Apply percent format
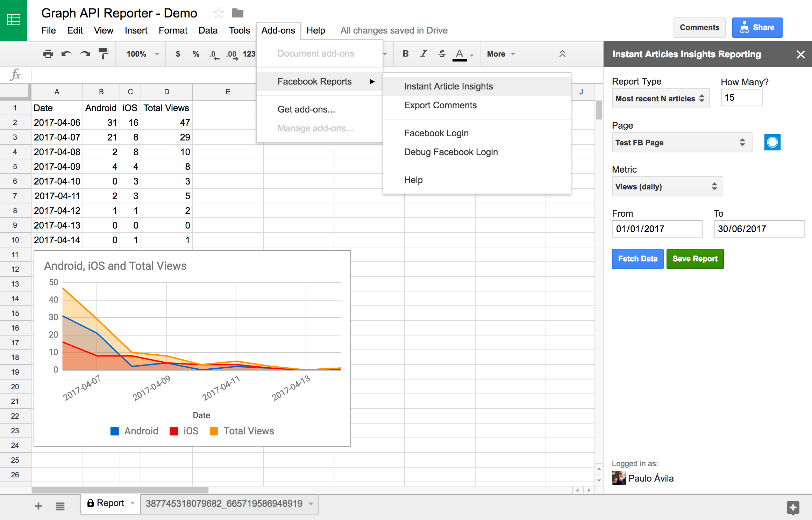The width and height of the screenshot is (812, 520). click(x=196, y=54)
